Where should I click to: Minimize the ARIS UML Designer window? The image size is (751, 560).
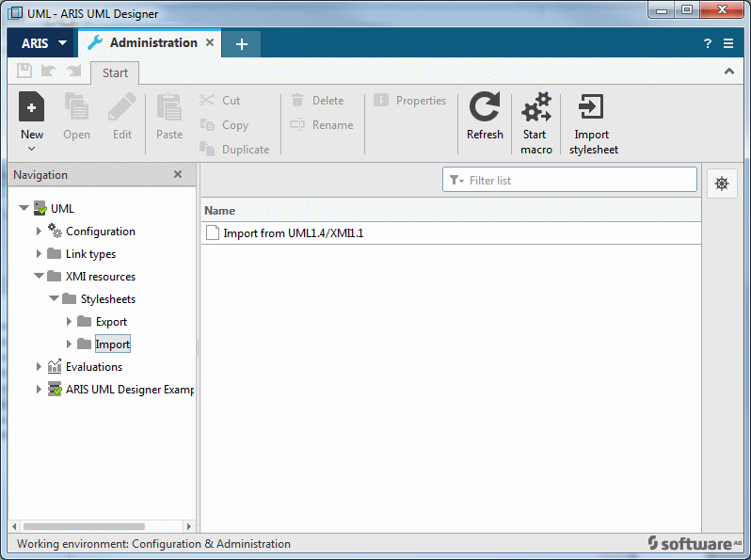[x=662, y=10]
